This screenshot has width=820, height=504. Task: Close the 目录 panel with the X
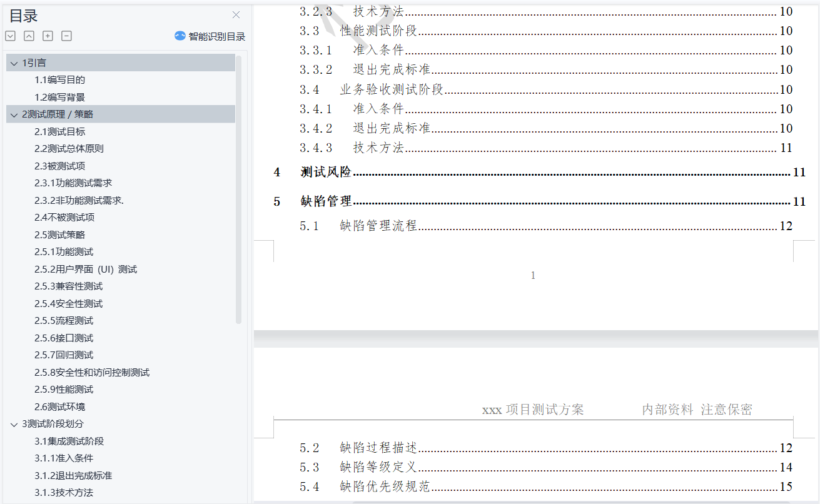[236, 14]
